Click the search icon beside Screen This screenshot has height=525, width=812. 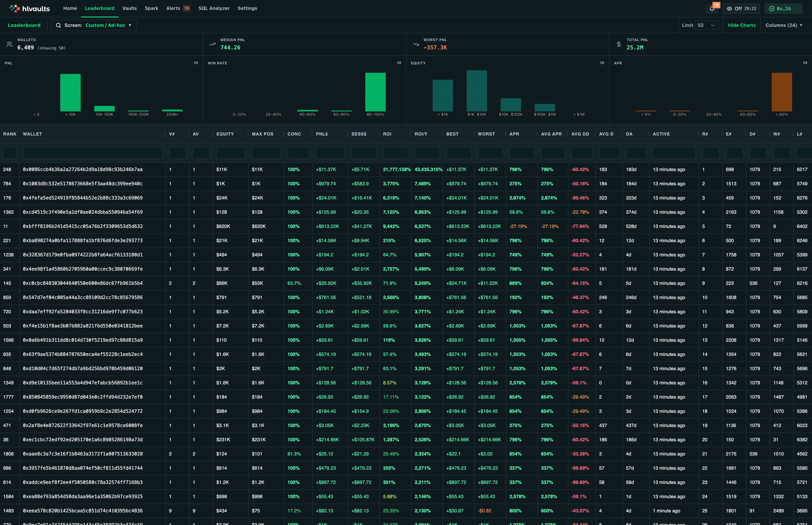58,25
